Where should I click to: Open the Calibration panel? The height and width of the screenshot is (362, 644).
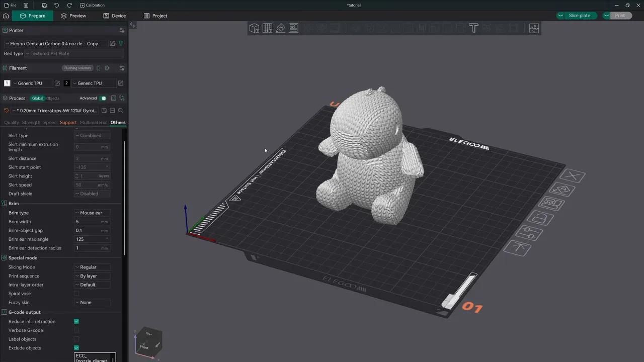tap(95, 5)
